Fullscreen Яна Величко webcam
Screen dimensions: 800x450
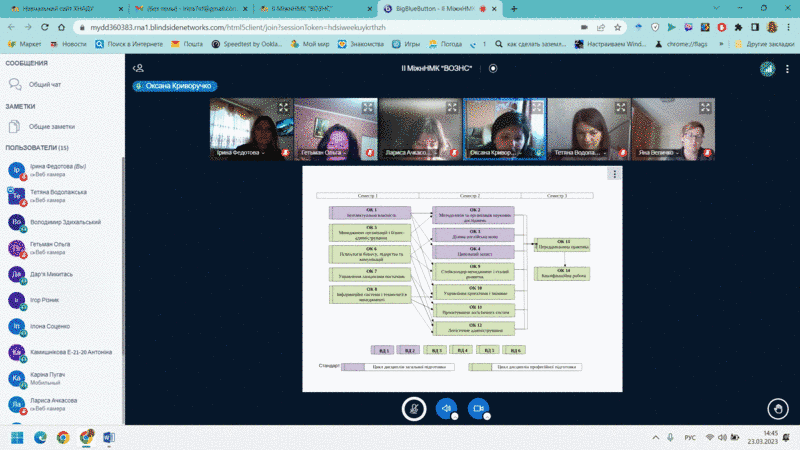click(x=705, y=107)
